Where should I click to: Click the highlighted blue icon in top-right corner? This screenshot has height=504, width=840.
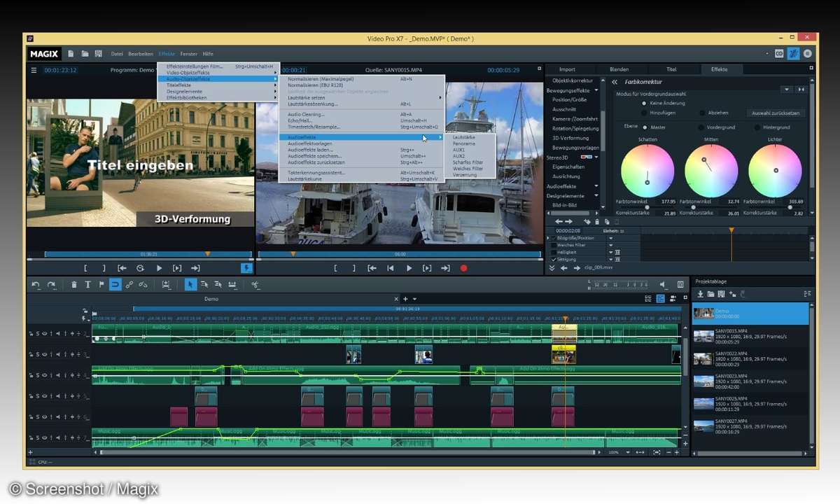click(x=793, y=53)
